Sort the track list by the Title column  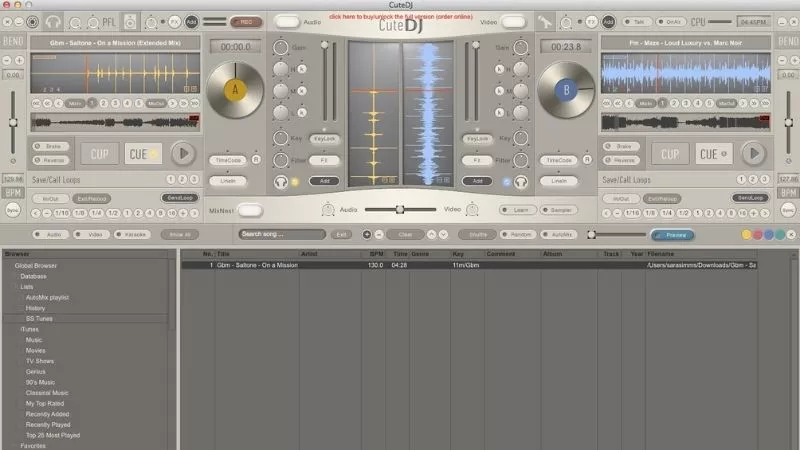257,254
